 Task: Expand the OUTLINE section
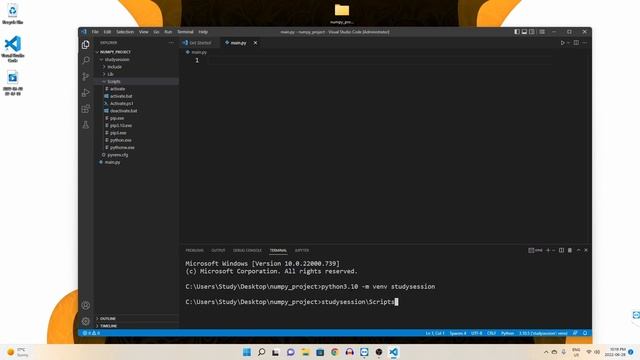(x=137, y=318)
